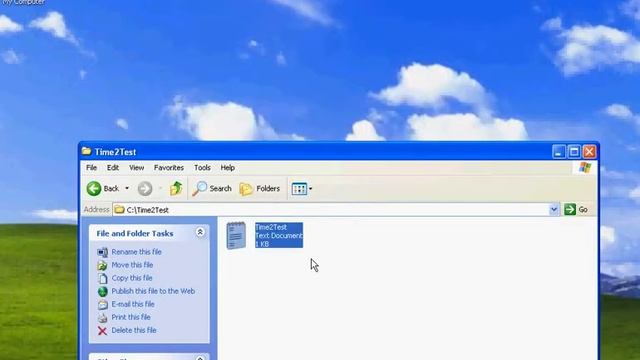This screenshot has height=360, width=640.
Task: Open the Search pane
Action: coord(212,189)
